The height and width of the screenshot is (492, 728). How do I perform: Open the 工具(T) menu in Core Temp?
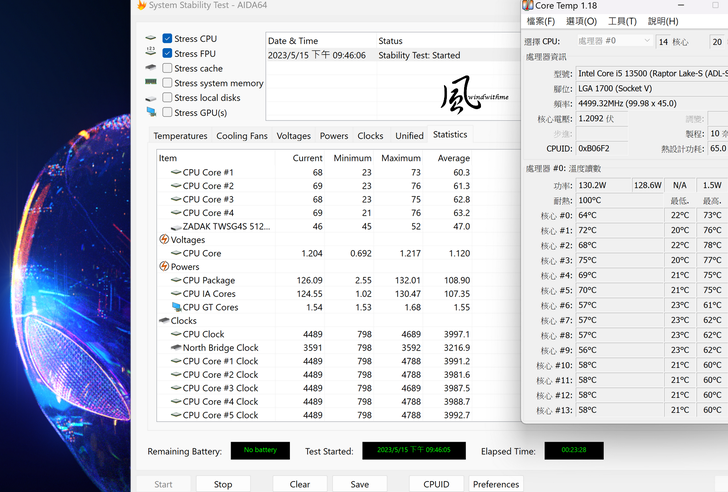tap(622, 21)
